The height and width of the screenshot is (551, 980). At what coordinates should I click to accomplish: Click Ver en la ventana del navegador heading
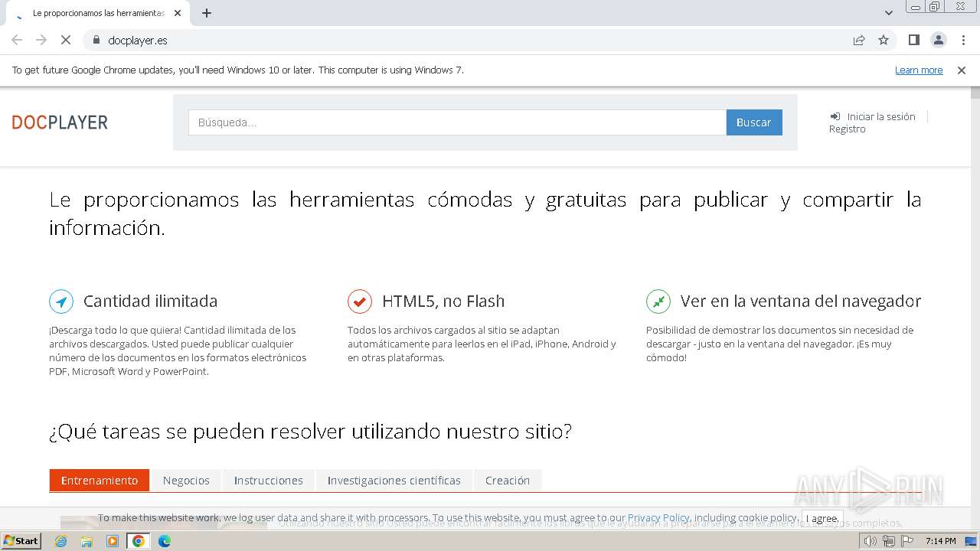point(801,302)
